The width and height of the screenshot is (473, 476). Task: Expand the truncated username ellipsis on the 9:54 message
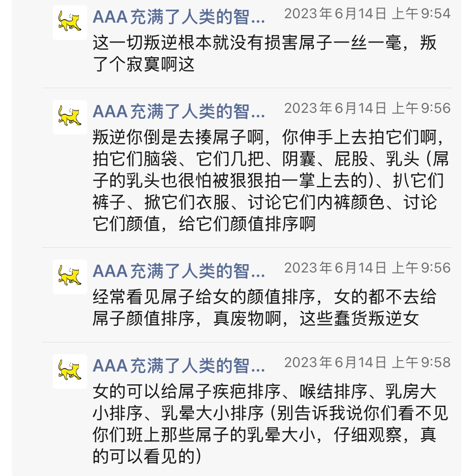pyautogui.click(x=257, y=21)
